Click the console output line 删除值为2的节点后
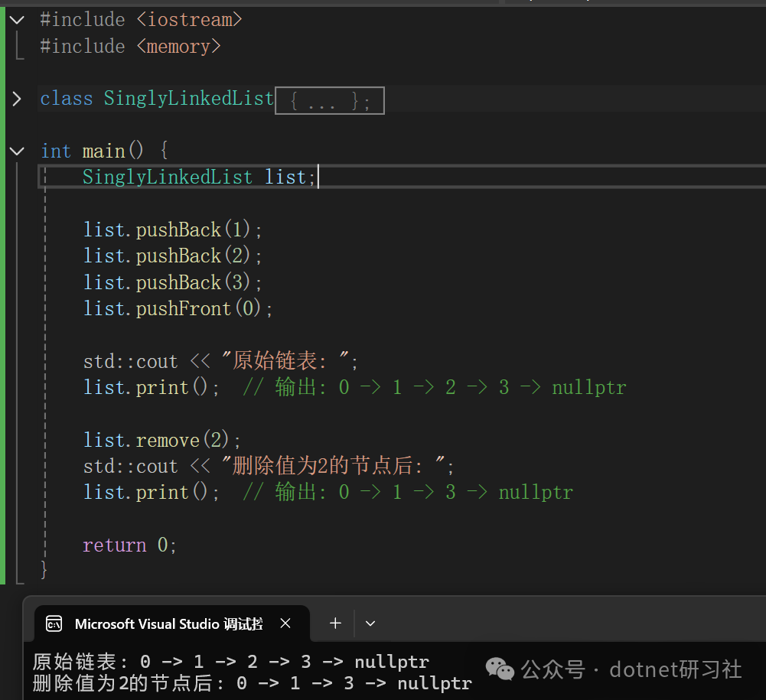This screenshot has width=766, height=700. [252, 683]
